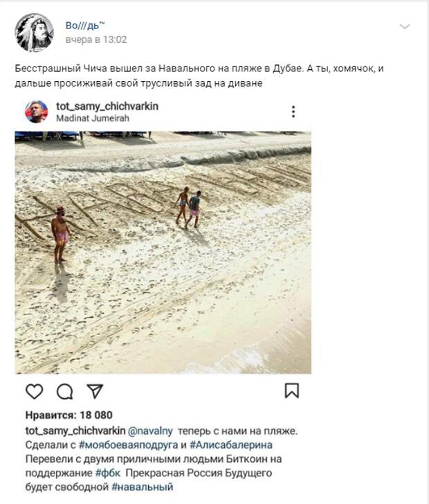Open the @navalny mention
This screenshot has height=504, width=429.
[150, 431]
